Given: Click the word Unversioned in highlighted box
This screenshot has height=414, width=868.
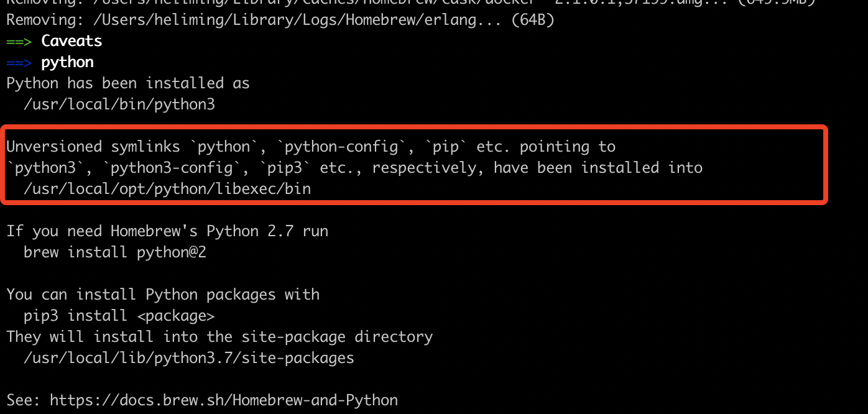Looking at the screenshot, I should (x=54, y=147).
